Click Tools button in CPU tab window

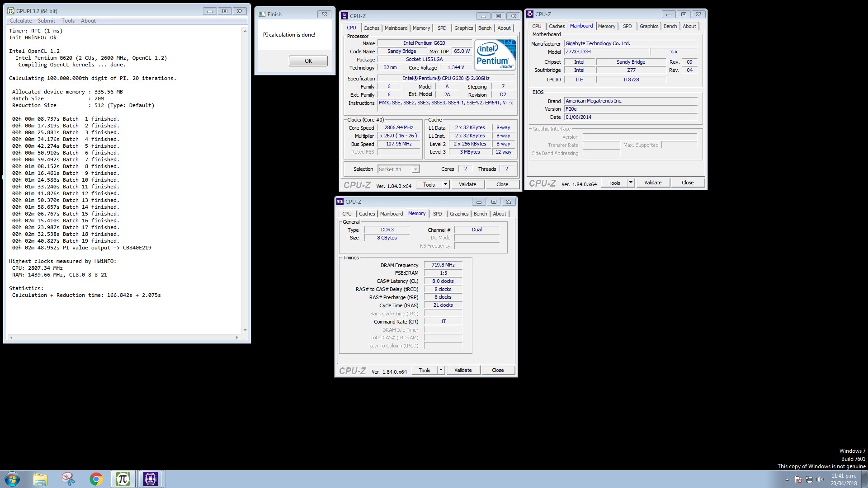tap(429, 184)
